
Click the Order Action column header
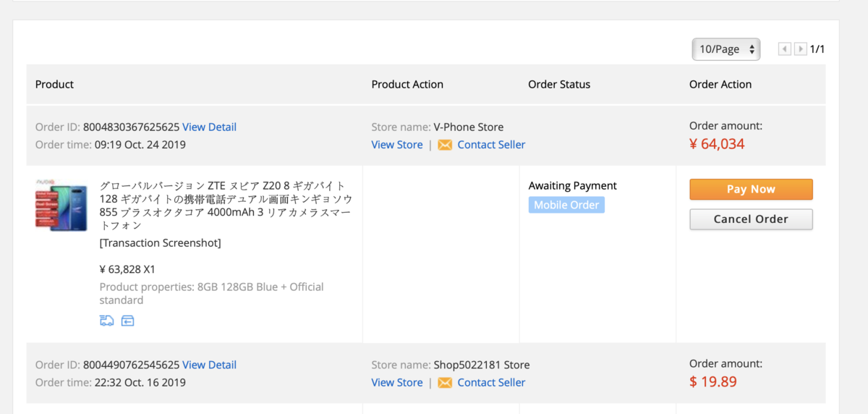click(x=720, y=84)
